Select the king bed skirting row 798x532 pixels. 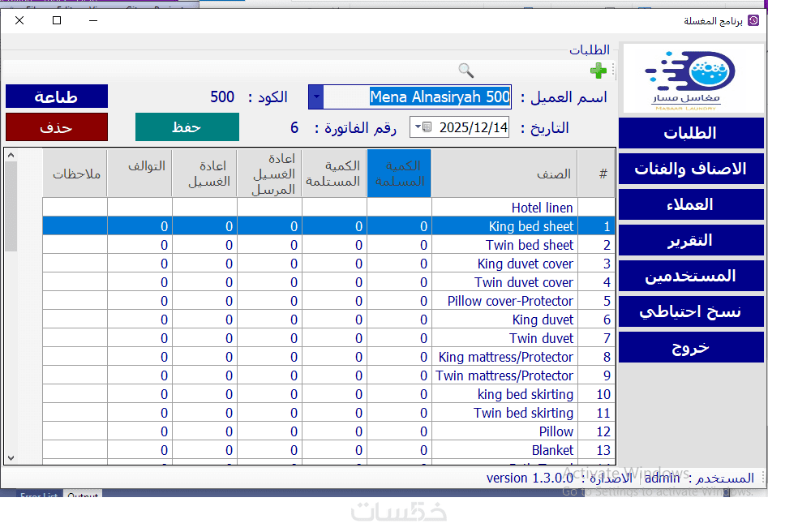[328, 394]
